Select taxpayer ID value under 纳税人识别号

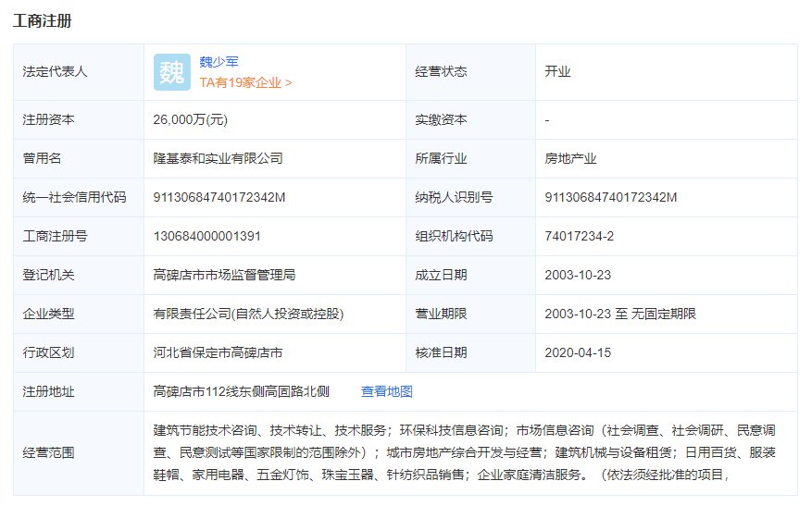pyautogui.click(x=610, y=197)
